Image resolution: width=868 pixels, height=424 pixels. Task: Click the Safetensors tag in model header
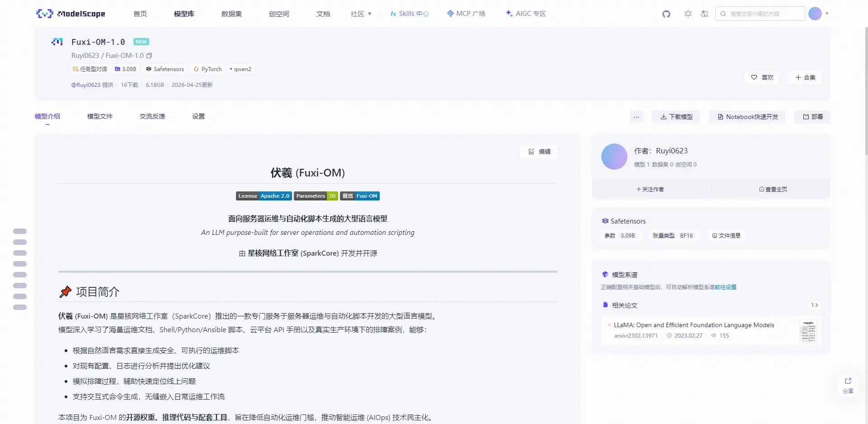click(x=165, y=69)
